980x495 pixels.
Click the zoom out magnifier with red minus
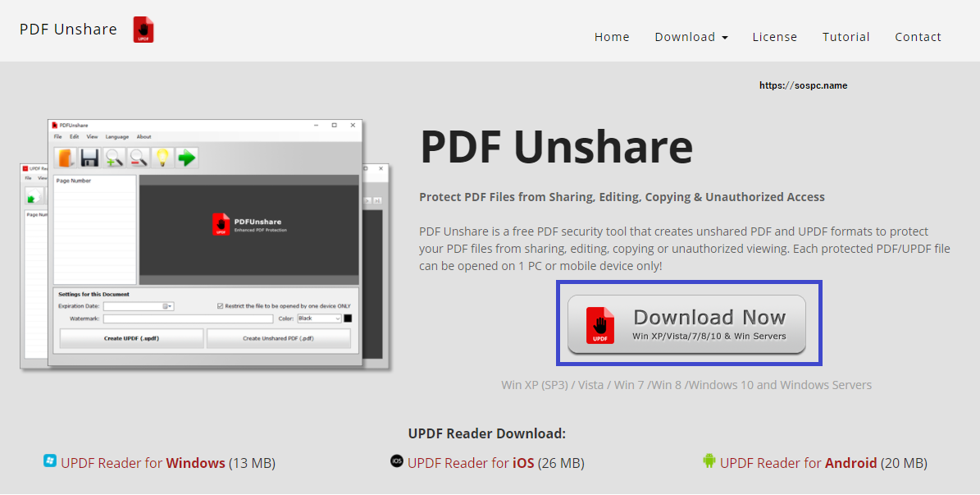pyautogui.click(x=138, y=158)
